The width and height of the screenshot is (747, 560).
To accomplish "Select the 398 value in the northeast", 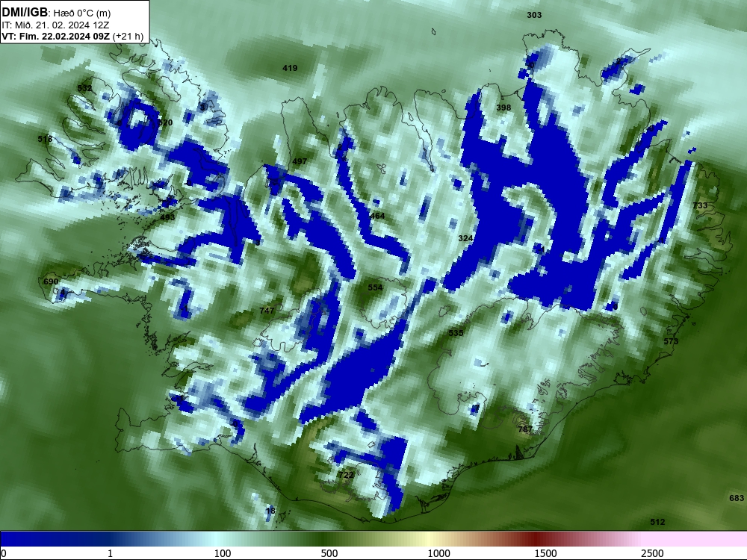I will pyautogui.click(x=503, y=108).
